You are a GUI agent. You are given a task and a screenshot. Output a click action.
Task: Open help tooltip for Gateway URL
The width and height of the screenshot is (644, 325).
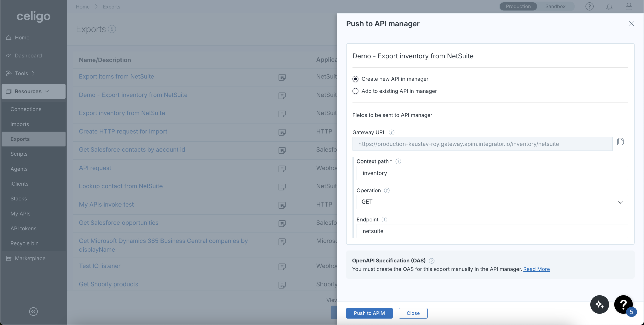point(391,132)
